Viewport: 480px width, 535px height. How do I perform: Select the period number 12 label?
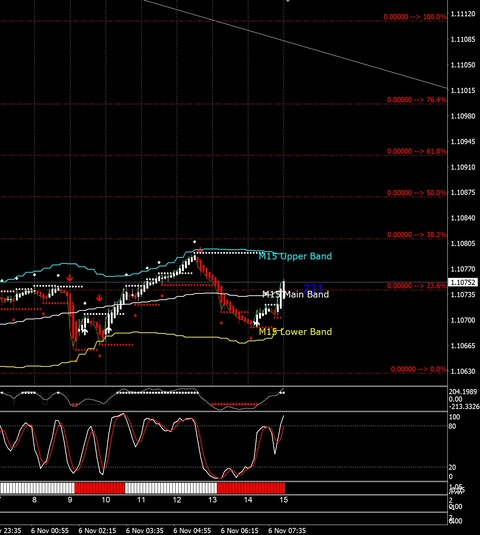click(177, 500)
